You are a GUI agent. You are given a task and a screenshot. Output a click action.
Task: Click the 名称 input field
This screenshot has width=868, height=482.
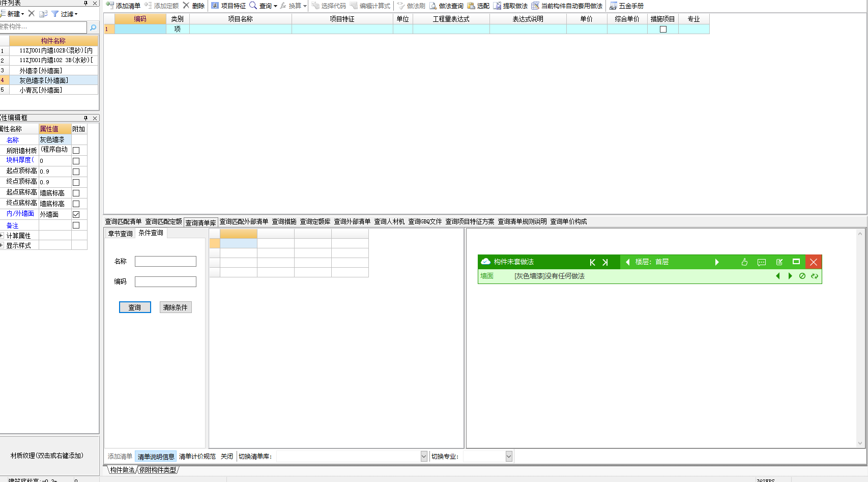click(x=165, y=261)
